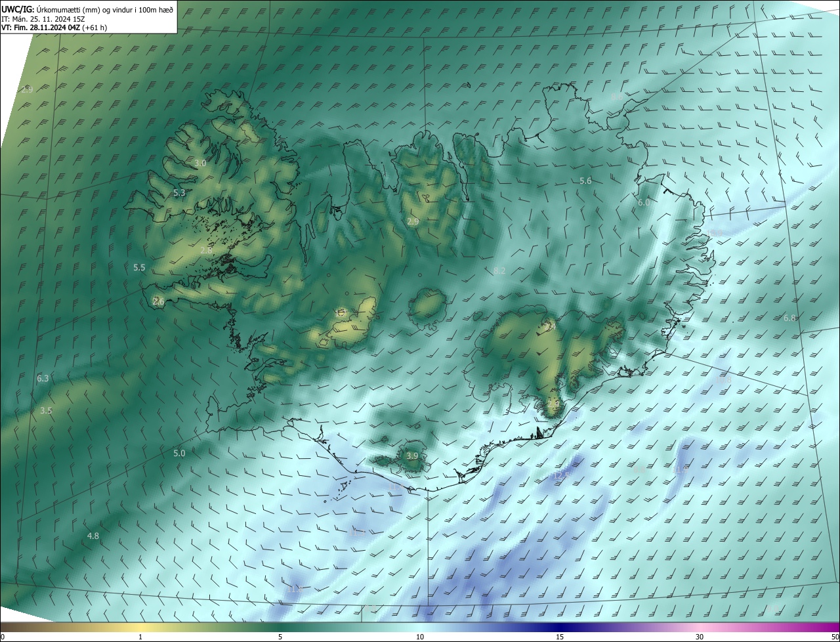Click the 5.6 value in northeast Iceland
The height and width of the screenshot is (642, 840).
pos(585,181)
